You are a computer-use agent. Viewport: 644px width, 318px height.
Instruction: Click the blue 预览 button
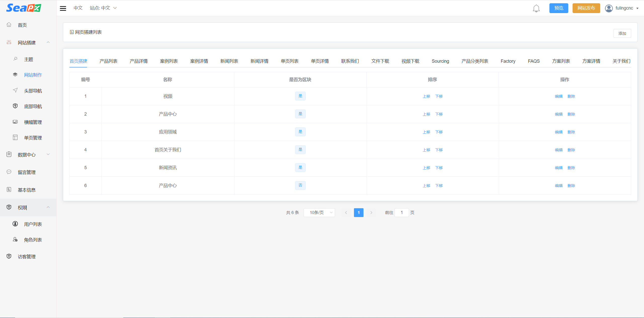(559, 8)
